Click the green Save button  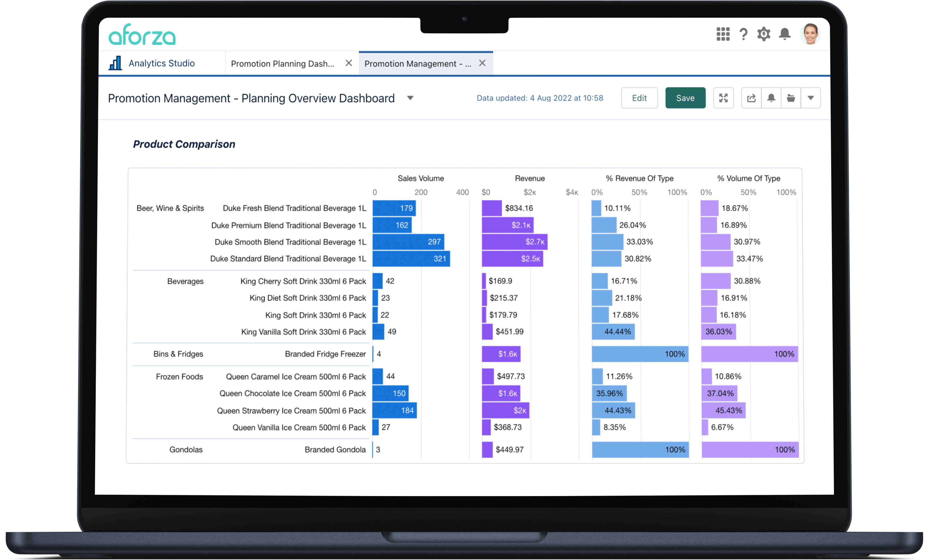pos(685,98)
